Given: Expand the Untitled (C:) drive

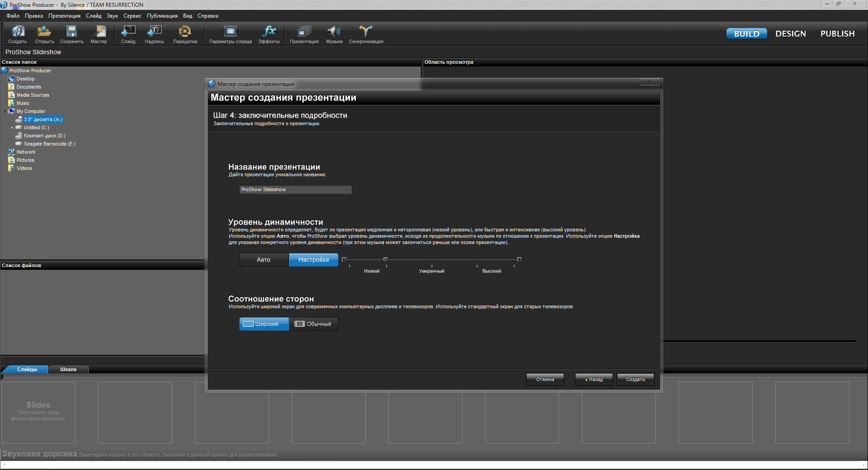Looking at the screenshot, I should [12, 128].
